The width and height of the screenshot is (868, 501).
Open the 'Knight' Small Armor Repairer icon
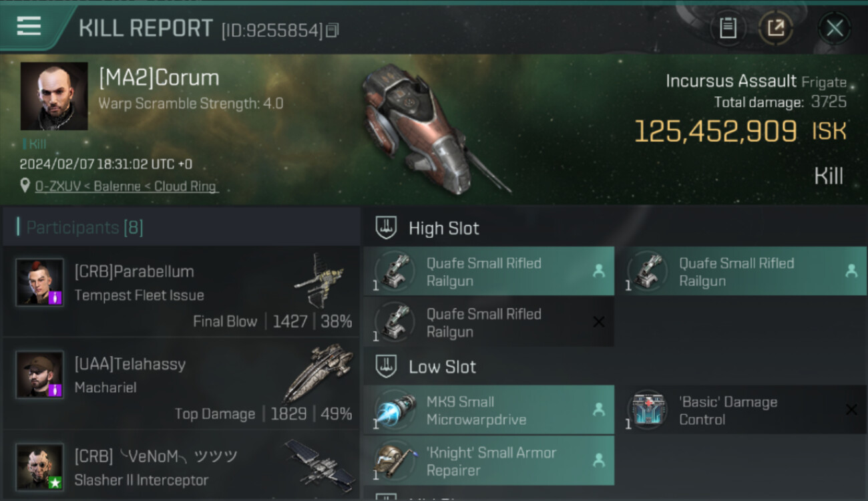394,460
